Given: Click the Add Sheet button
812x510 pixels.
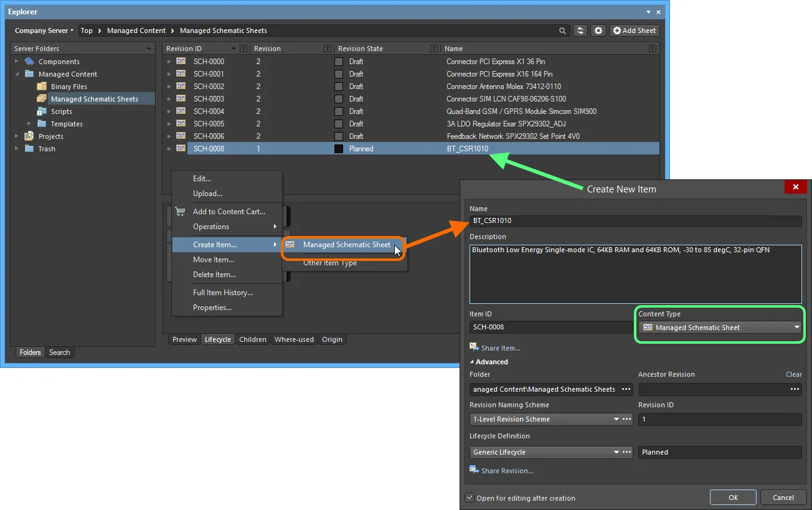Looking at the screenshot, I should 634,31.
